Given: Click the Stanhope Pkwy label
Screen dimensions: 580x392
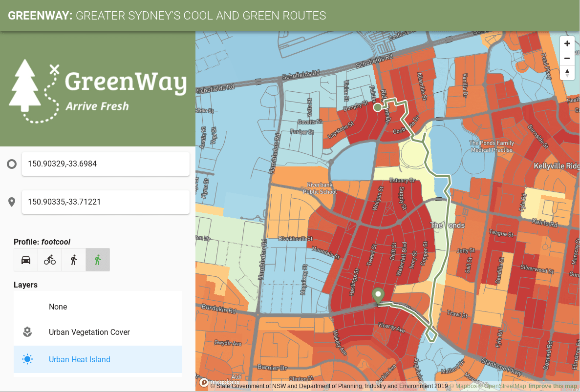Looking at the screenshot, I should coord(502,366).
